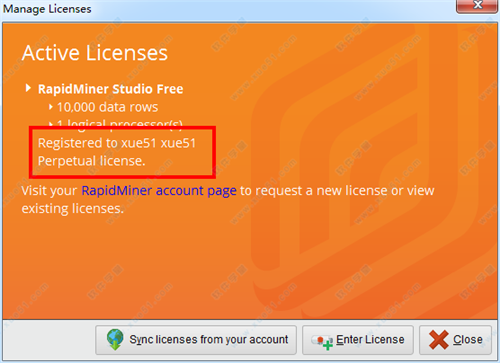The image size is (500, 363).
Task: Click 'Registered to xue51 xue51' text
Action: click(x=117, y=143)
